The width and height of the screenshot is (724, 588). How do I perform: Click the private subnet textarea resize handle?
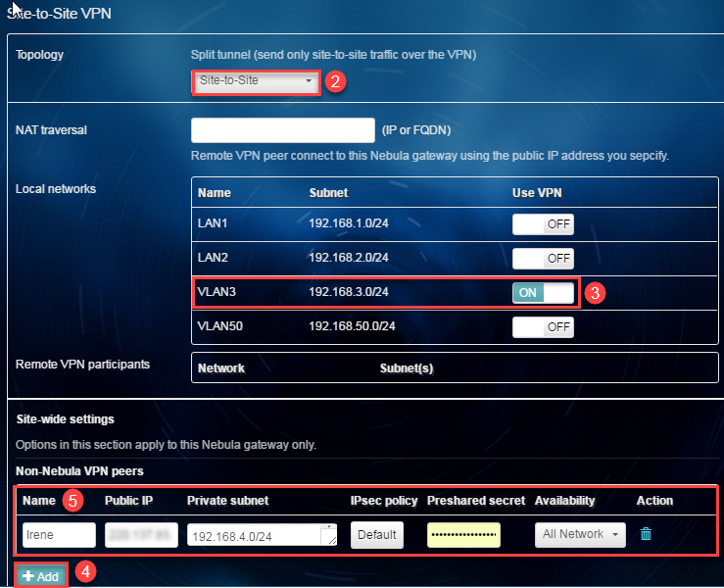coord(332,541)
